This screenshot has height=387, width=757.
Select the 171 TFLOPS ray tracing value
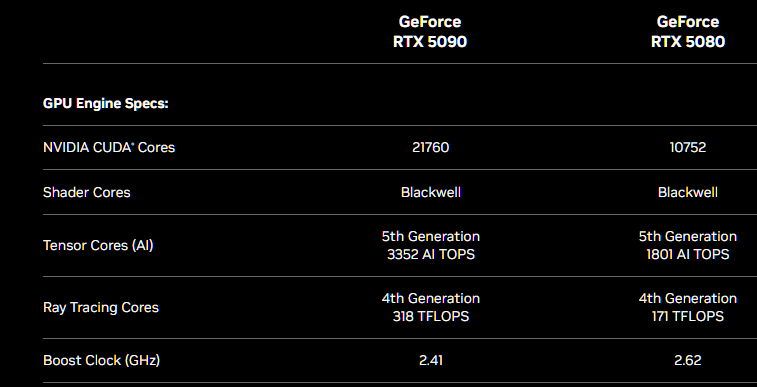pos(688,317)
